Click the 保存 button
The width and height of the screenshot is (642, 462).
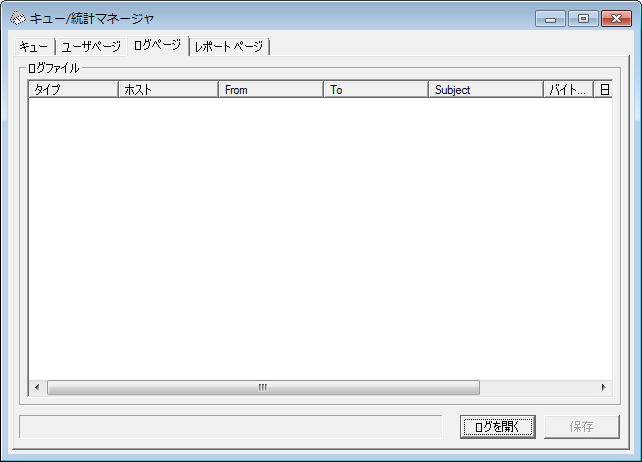[581, 427]
